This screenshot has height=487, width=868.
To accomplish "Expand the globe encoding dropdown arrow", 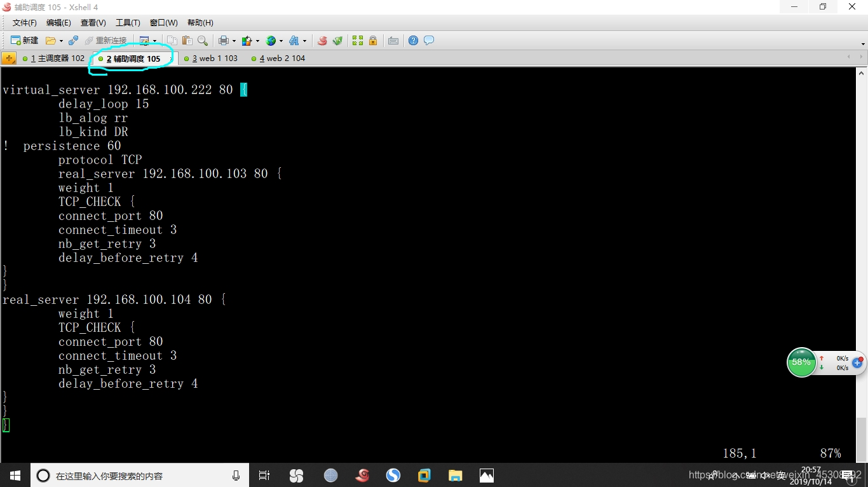I will coord(281,41).
